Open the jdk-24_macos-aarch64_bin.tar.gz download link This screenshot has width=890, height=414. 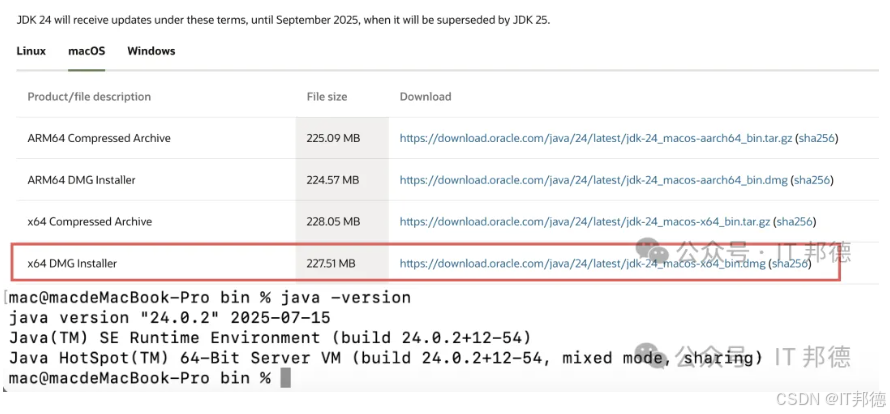click(595, 138)
